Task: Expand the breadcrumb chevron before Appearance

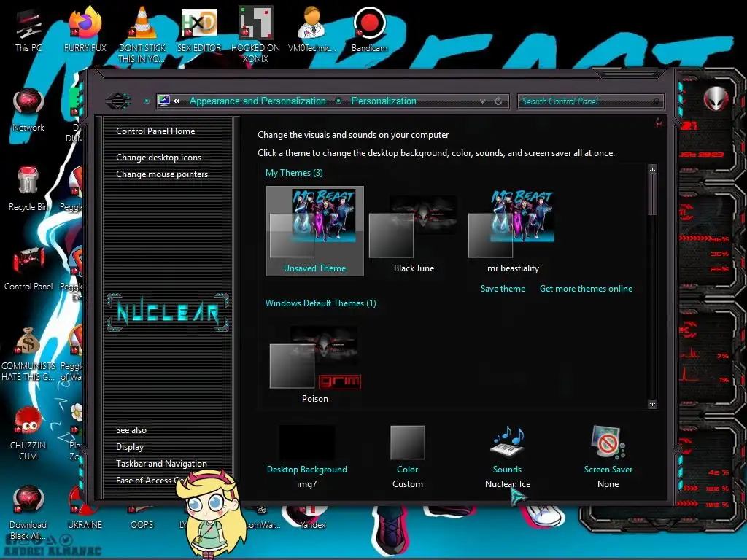Action: [x=177, y=101]
